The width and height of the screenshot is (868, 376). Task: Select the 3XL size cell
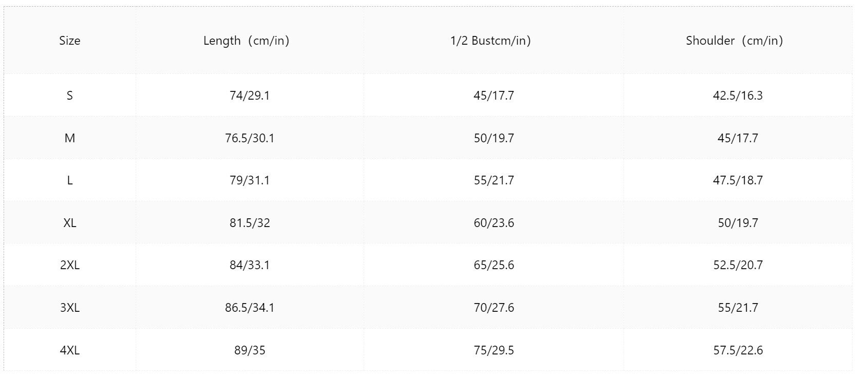click(70, 308)
